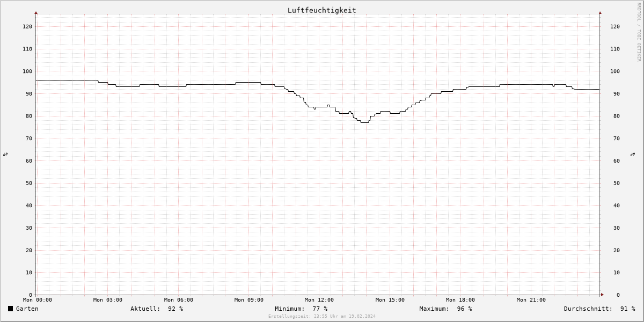The width and height of the screenshot is (644, 322).
Task: Click the '80' label on the right axis
Action: [x=617, y=116]
